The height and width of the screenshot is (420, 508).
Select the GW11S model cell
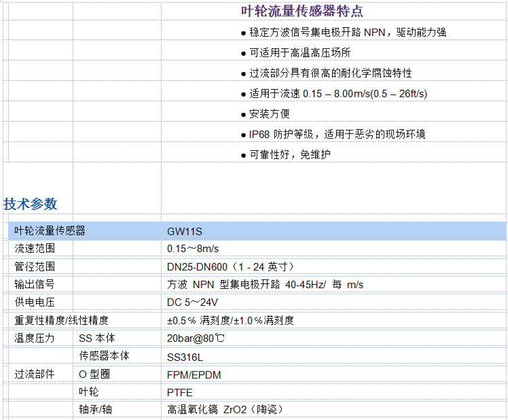click(184, 231)
